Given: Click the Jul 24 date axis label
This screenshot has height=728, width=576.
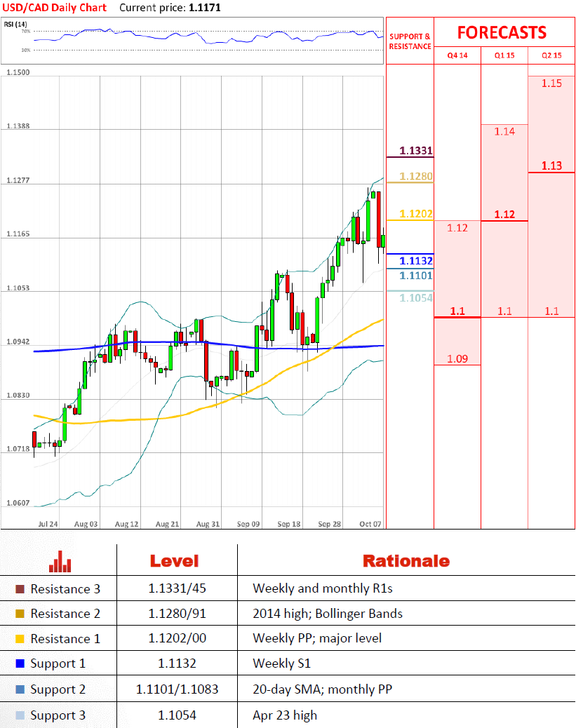Looking at the screenshot, I should 48,524.
